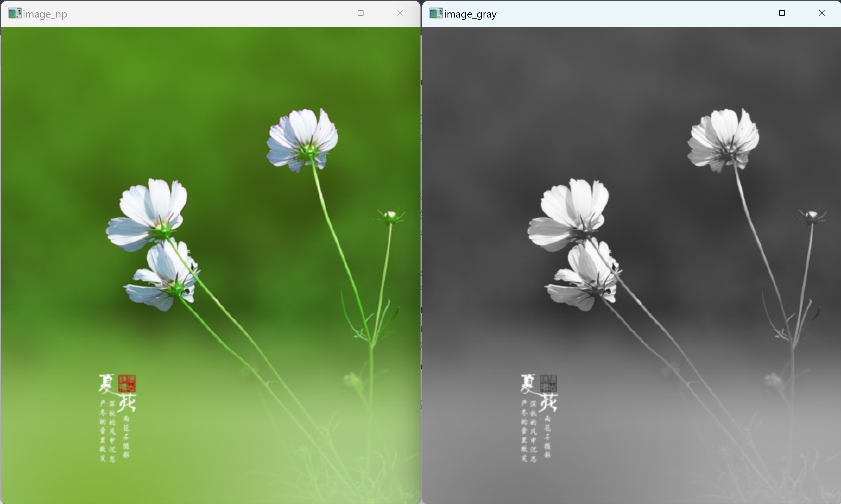
Task: Click the image_np title bar text
Action: pyautogui.click(x=45, y=14)
